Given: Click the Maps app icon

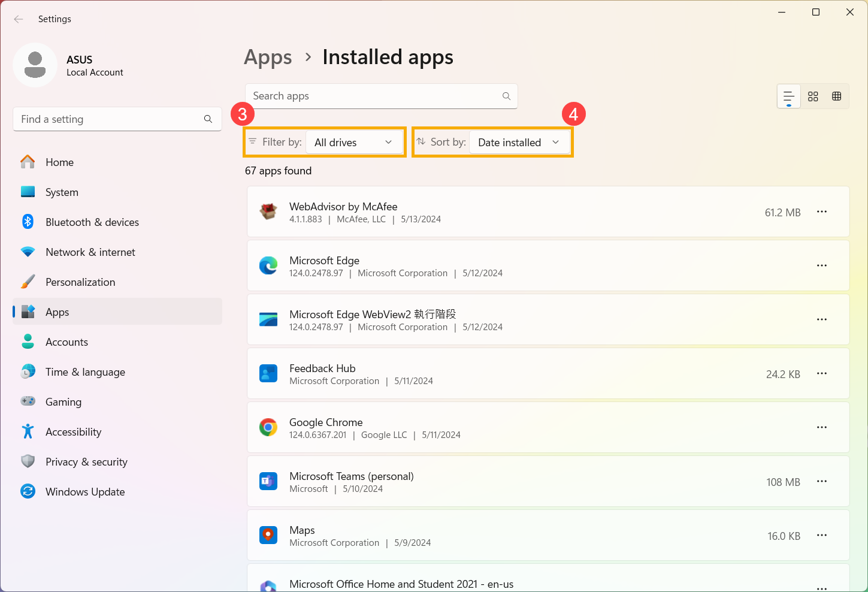Looking at the screenshot, I should coord(268,535).
